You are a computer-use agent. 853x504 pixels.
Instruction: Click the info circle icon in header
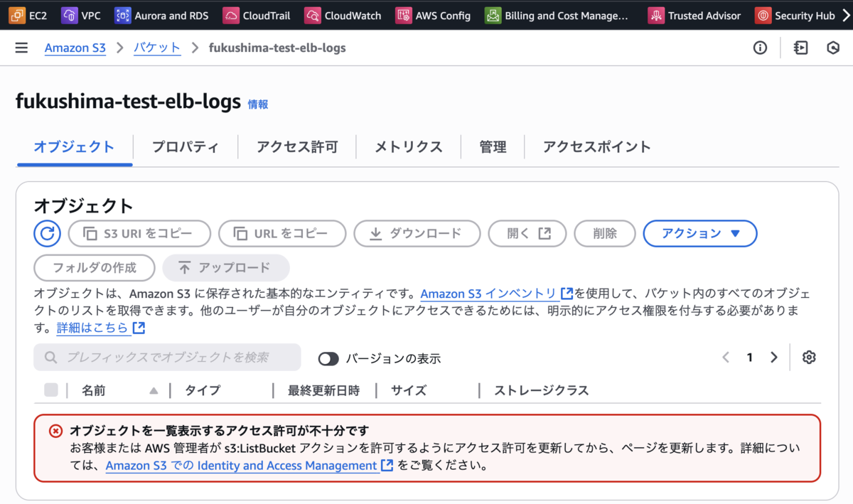click(x=760, y=48)
